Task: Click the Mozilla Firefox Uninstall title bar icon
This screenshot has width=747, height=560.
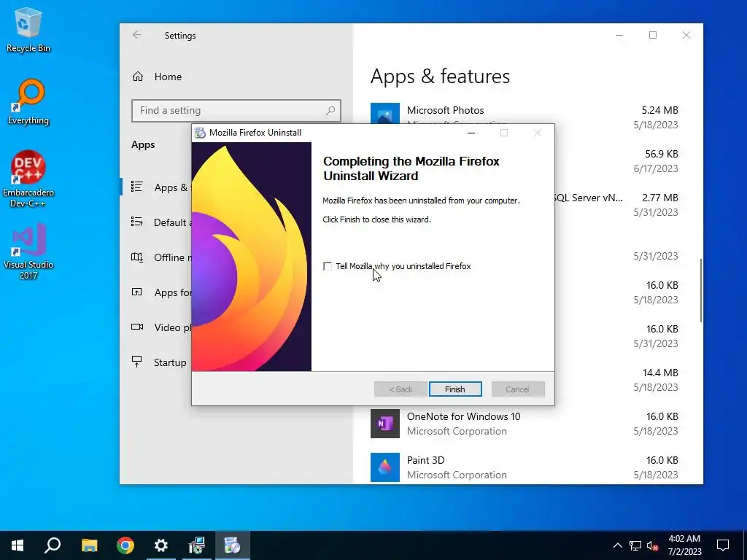Action: 201,133
